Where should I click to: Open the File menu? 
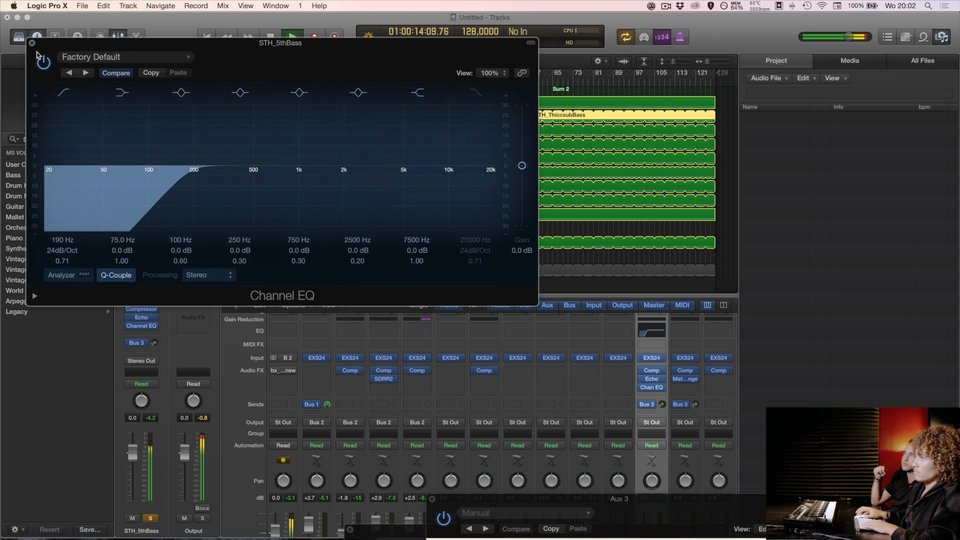[82, 6]
